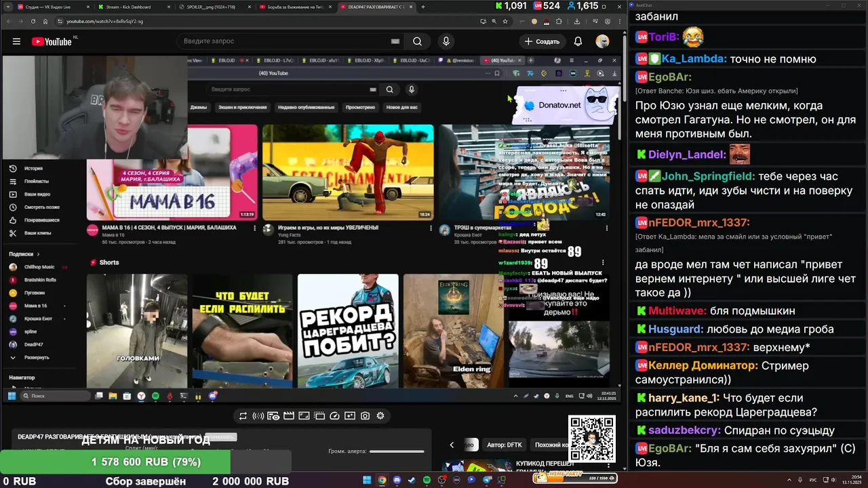Image resolution: width=868 pixels, height=488 pixels.
Task: Select the Экшен и приключения chip in the video
Action: (242, 107)
